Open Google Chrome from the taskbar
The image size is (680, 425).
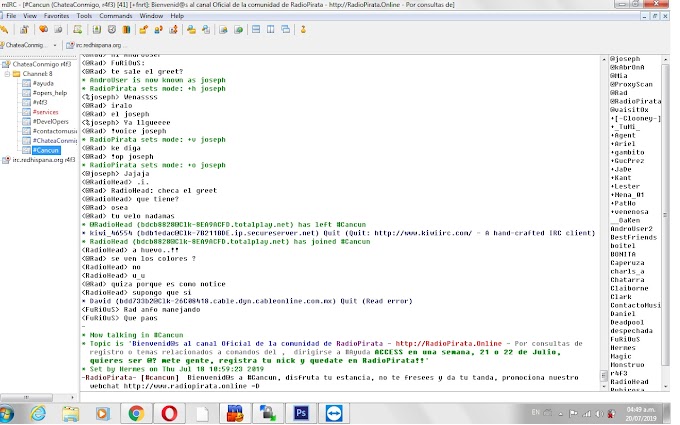136,413
